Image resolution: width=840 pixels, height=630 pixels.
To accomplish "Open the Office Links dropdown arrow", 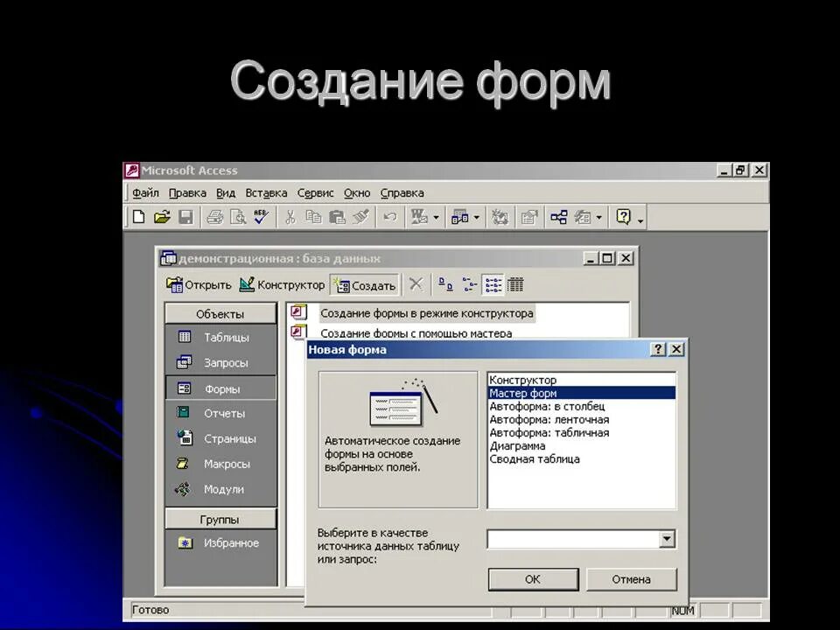I will (436, 218).
